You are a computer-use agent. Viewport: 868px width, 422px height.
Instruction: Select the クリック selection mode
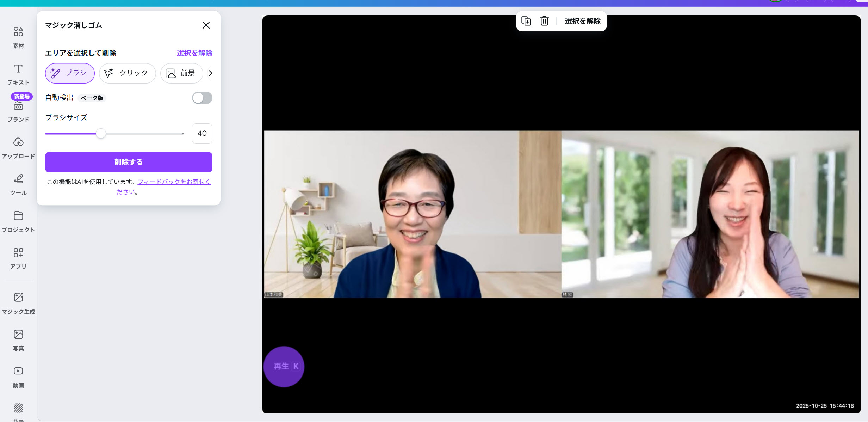127,73
